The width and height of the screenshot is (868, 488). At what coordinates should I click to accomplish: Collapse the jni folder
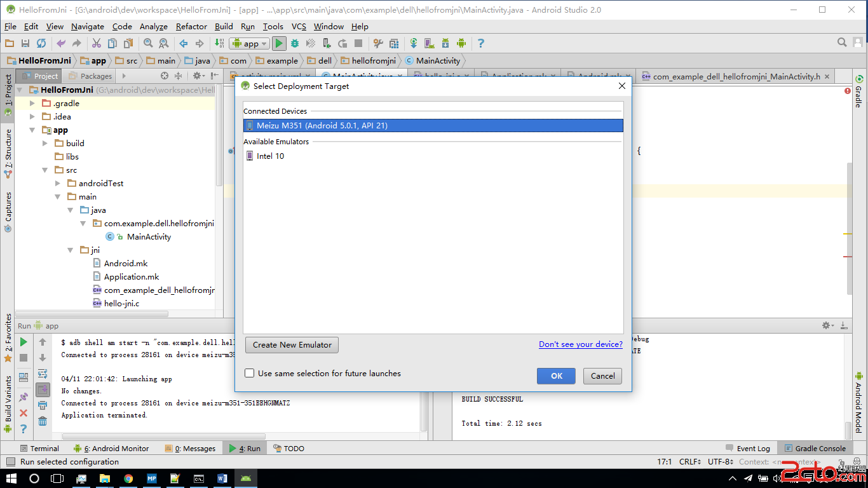pos(71,250)
